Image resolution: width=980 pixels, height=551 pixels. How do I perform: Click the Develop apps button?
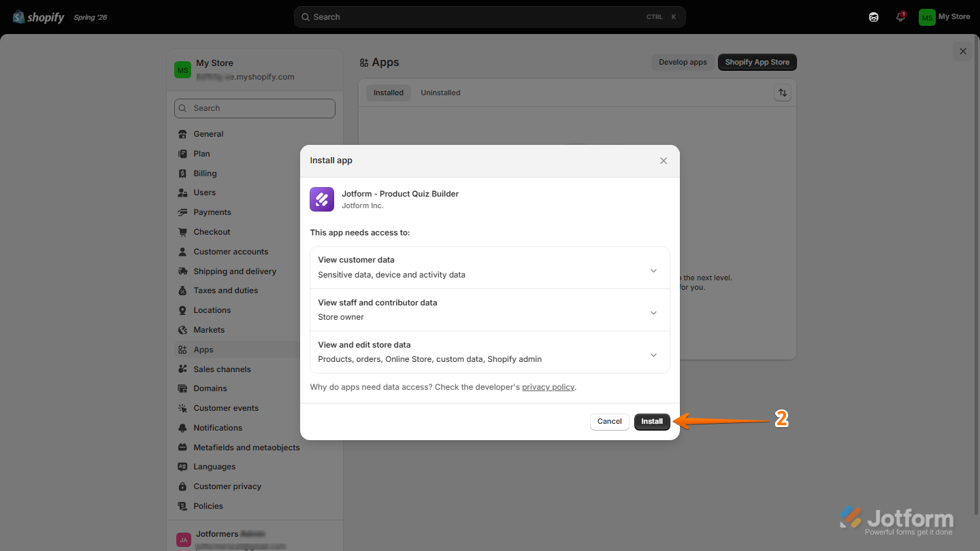[683, 62]
